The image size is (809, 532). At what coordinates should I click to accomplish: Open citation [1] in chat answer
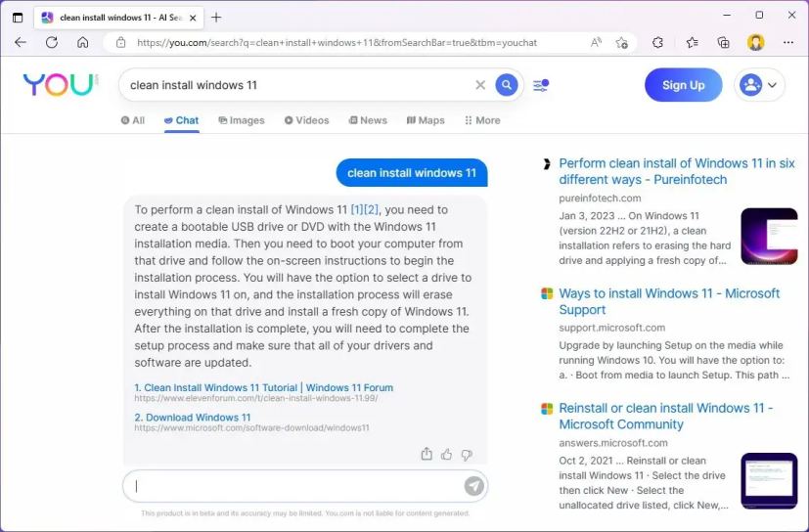(357, 210)
